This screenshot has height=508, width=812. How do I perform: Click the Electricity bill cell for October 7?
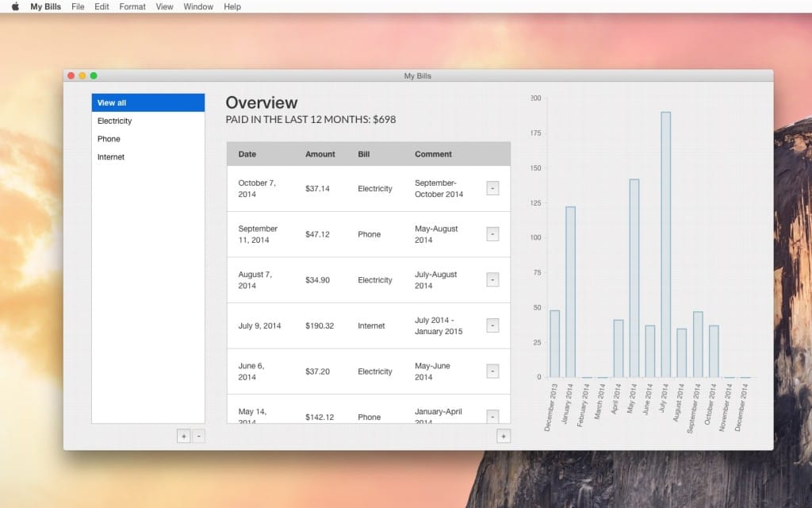pos(375,189)
